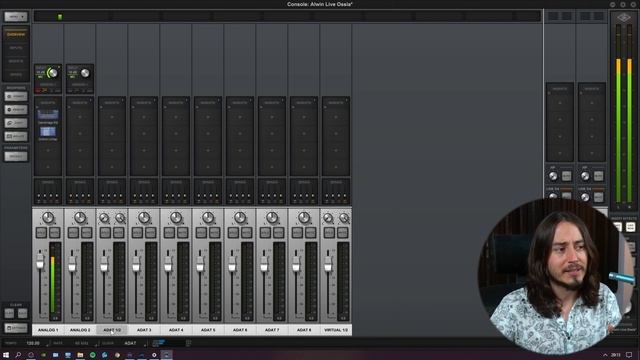Open the notification center in system tray

(x=629, y=355)
